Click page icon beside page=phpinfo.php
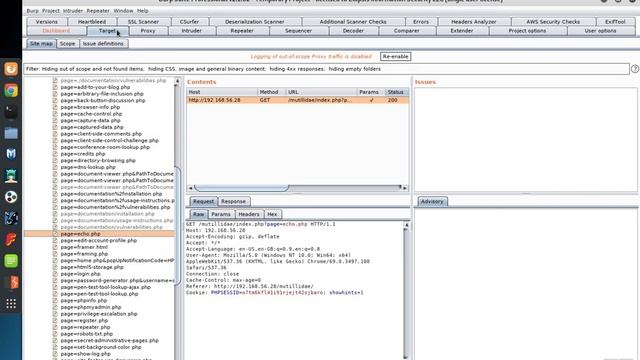Screen dimensions: 640x360 (x=55, y=300)
